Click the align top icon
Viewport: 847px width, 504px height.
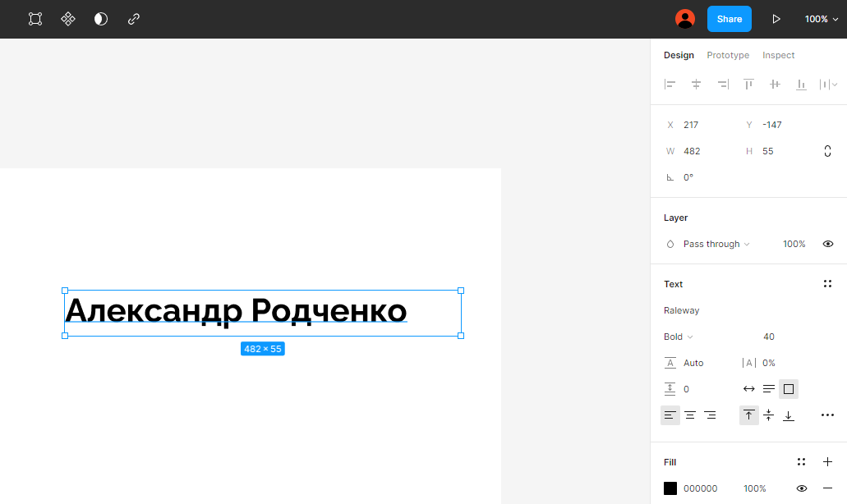[x=748, y=85]
